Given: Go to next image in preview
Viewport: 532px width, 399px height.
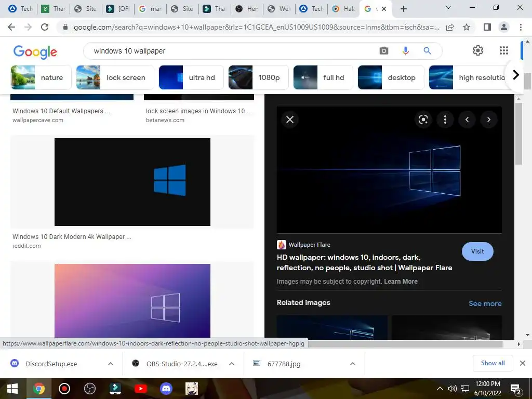Looking at the screenshot, I should (x=489, y=119).
